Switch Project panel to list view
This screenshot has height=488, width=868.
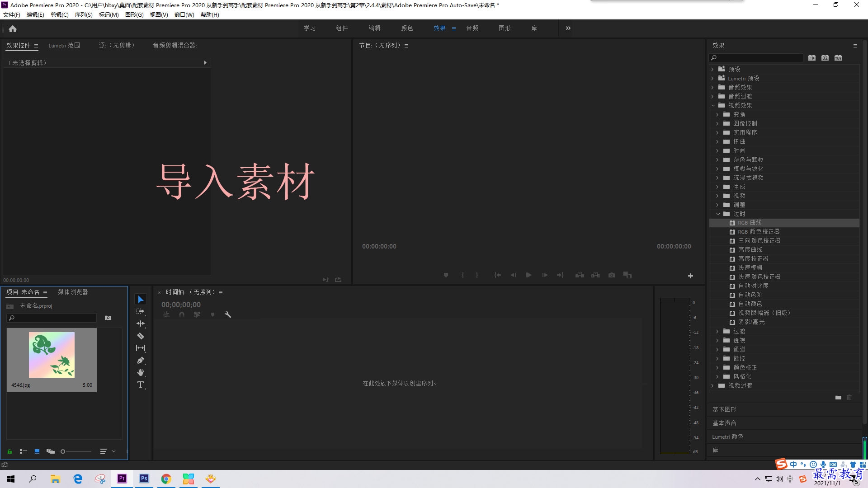click(x=24, y=451)
